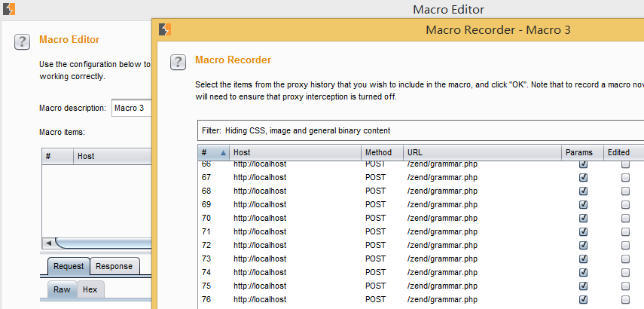Select proxy history row number 72
Viewport: 644px width, 309px height.
[420, 245]
